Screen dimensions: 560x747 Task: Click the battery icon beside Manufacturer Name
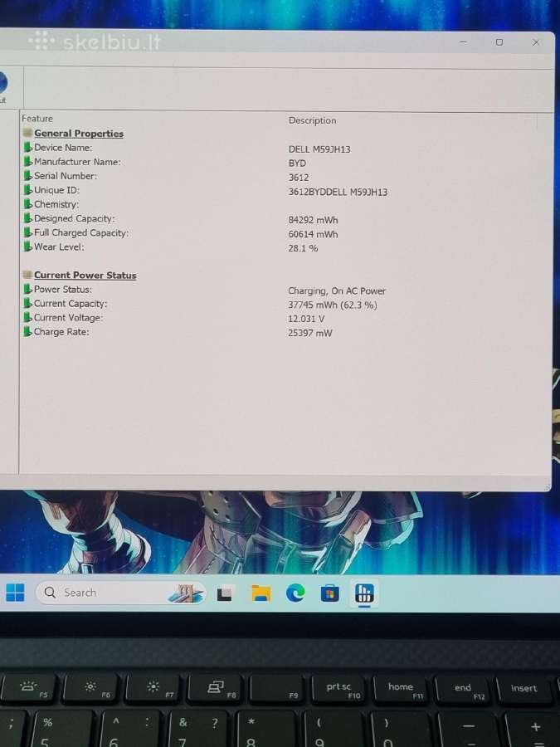(x=28, y=162)
